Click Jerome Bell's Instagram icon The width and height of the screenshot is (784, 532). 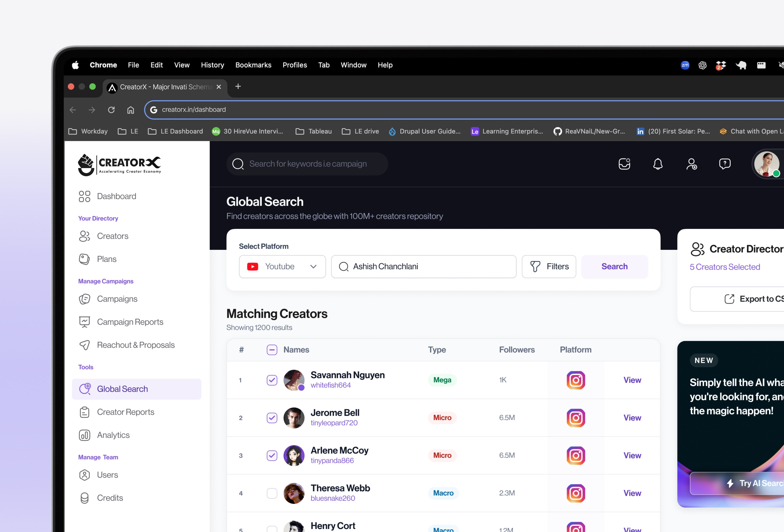(x=576, y=418)
